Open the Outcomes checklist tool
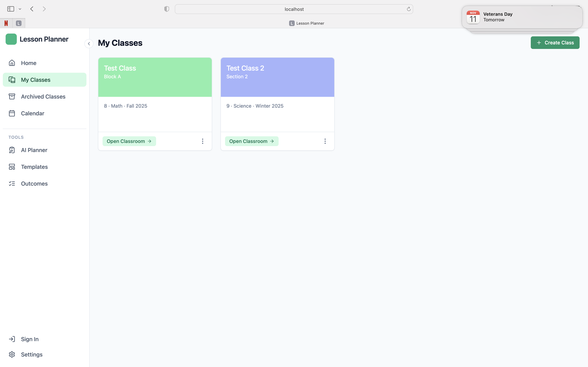Screen dimensions: 588x367 [x=34, y=183]
